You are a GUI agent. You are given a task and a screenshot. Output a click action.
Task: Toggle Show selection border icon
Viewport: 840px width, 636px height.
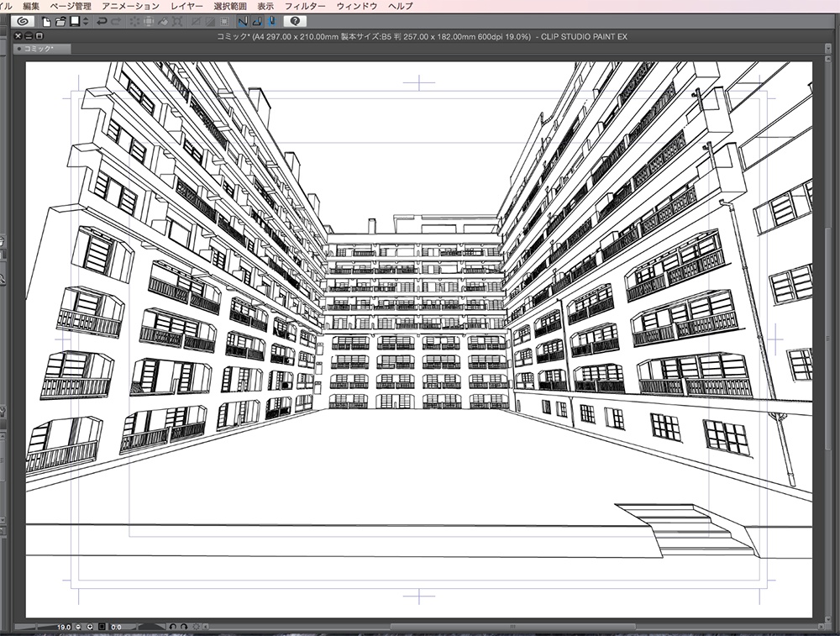click(224, 22)
